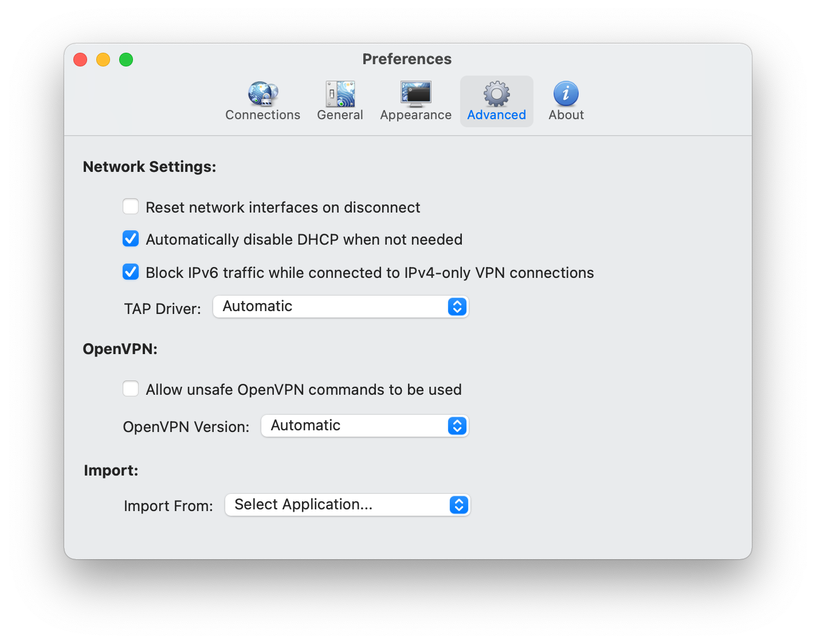Select the Advanced gear icon
The image size is (816, 644).
pyautogui.click(x=497, y=94)
